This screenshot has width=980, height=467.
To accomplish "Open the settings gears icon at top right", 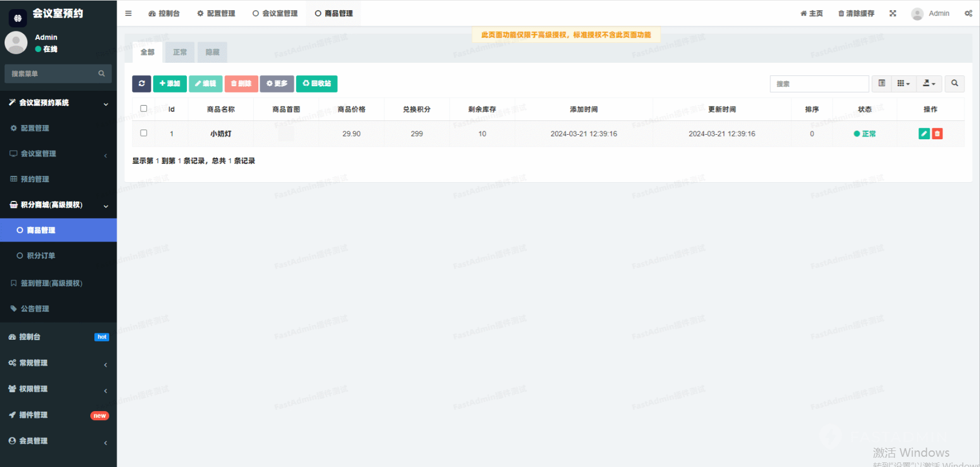I will point(968,13).
